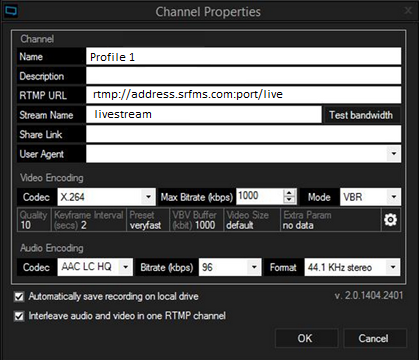Click the RTMP URL input field
Image resolution: width=419 pixels, height=360 pixels.
[243, 95]
